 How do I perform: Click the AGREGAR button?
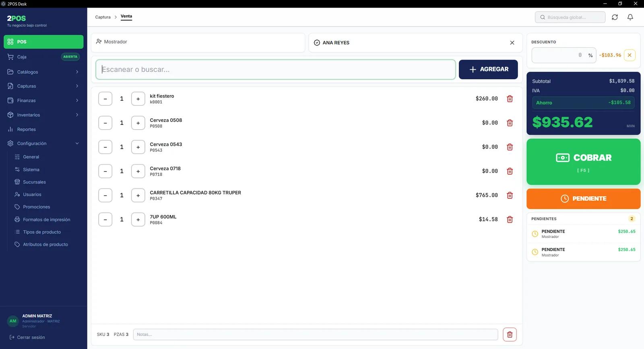[x=488, y=69]
